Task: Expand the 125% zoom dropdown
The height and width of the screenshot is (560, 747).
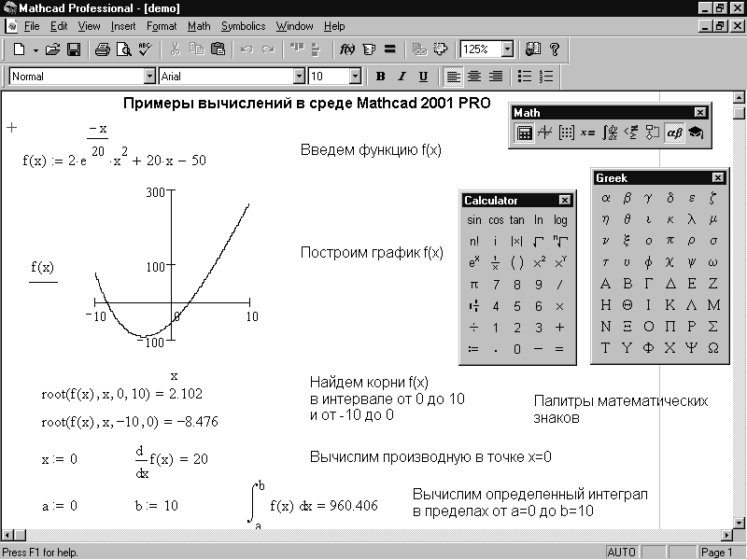Action: (507, 49)
